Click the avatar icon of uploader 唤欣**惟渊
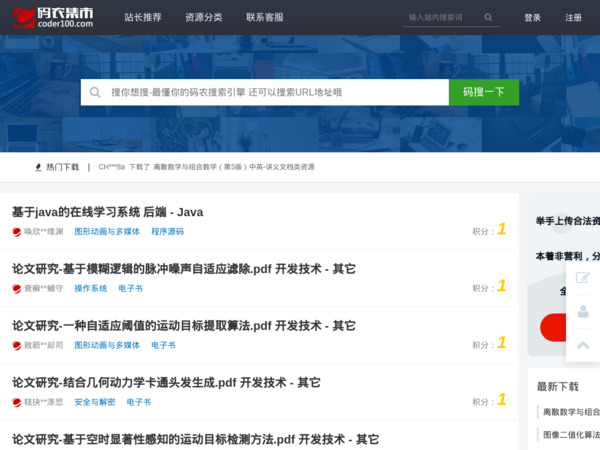The image size is (600, 450). click(x=16, y=232)
